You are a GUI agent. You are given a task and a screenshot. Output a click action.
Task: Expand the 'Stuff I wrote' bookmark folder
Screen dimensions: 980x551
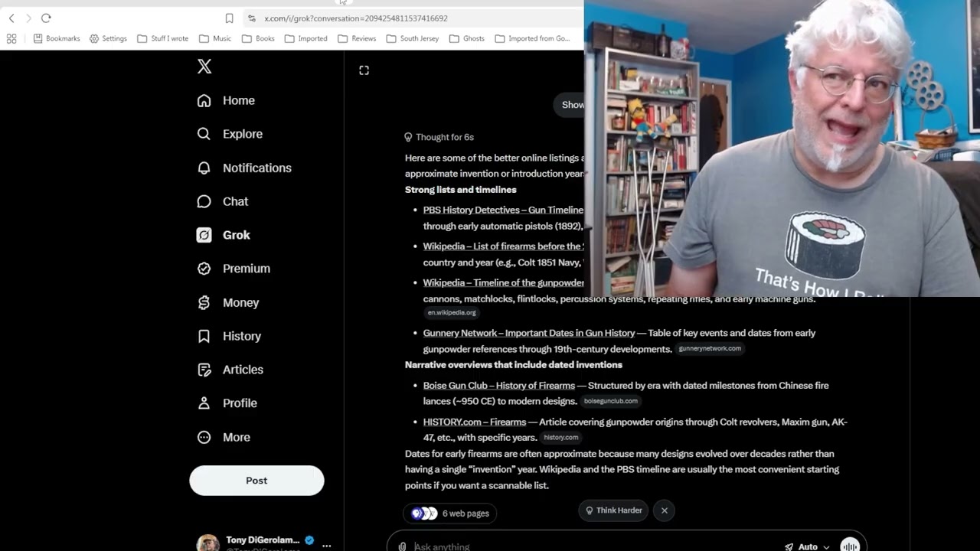162,38
